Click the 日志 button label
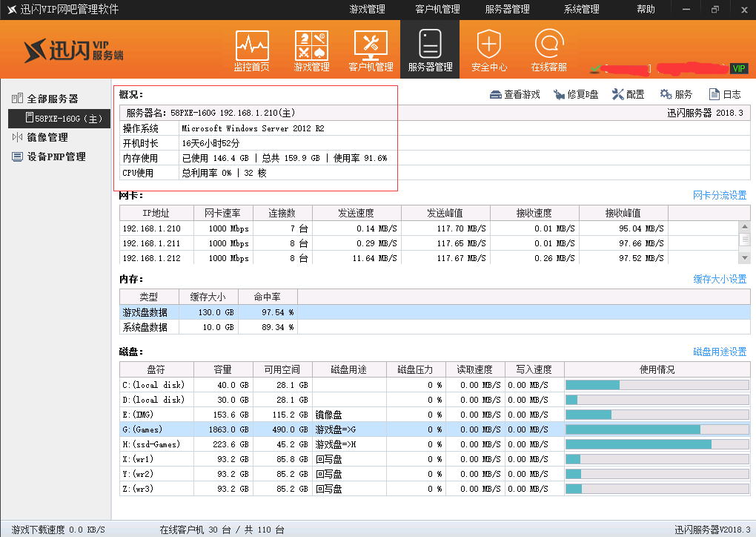 pos(732,94)
